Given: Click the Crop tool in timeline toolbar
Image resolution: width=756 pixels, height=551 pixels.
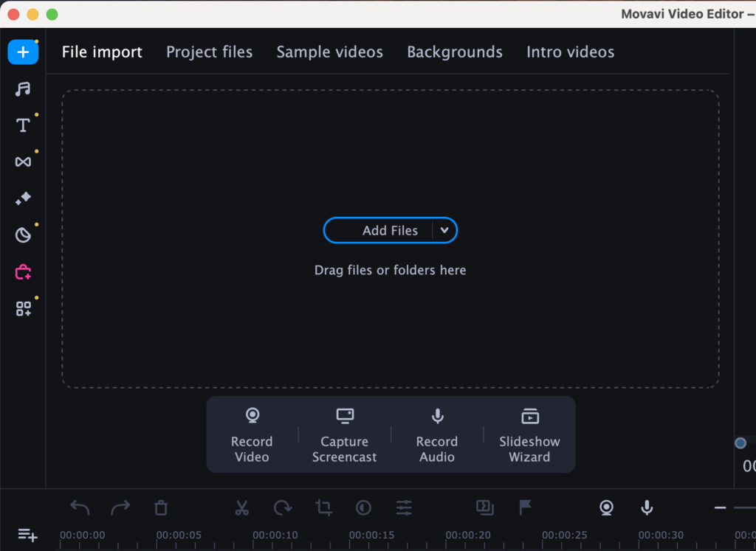Looking at the screenshot, I should (323, 507).
